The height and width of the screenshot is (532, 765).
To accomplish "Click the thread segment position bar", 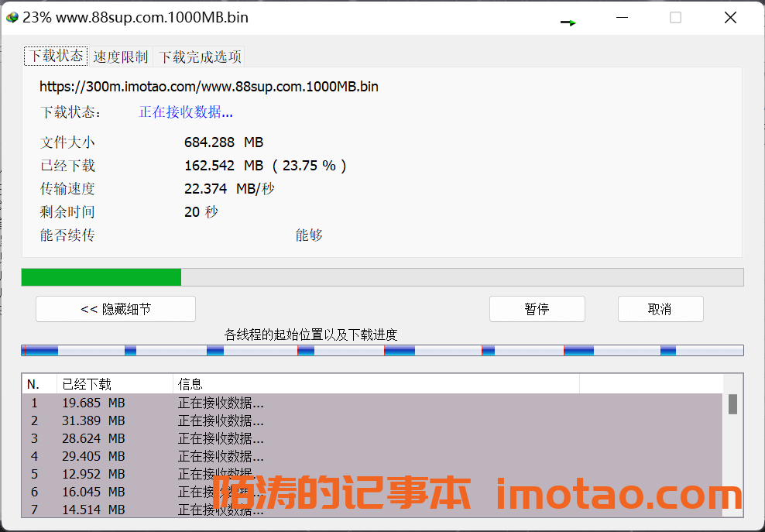I will 382,351.
